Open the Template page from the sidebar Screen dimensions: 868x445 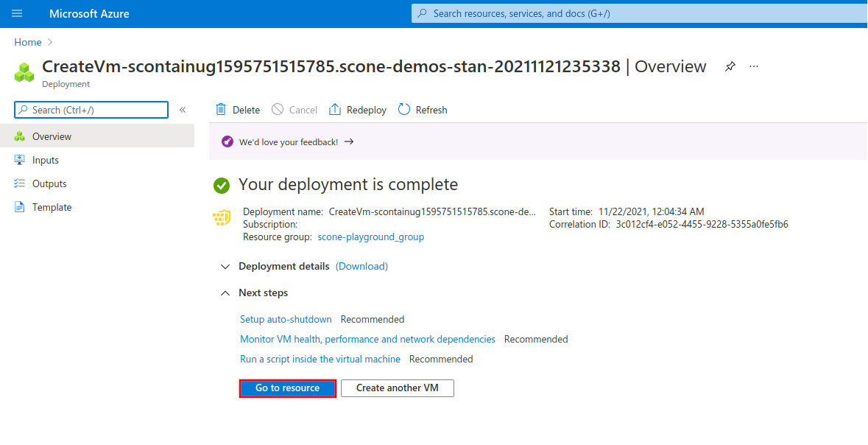point(52,207)
